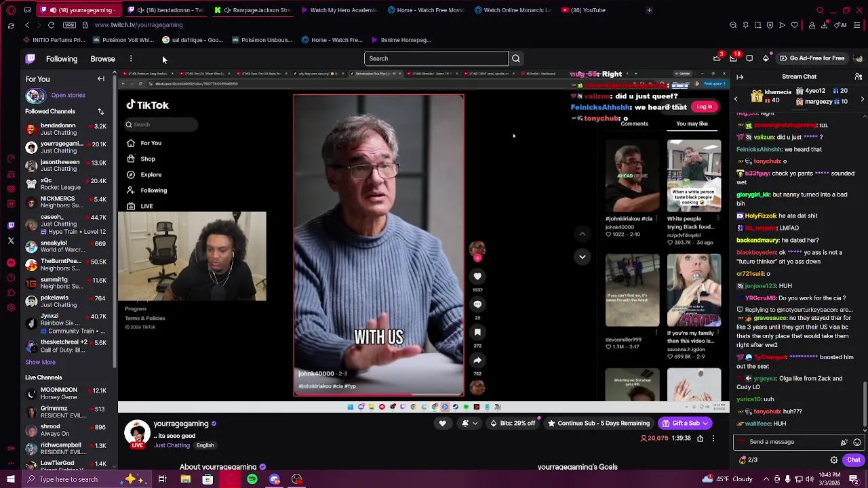Viewport: 868px width, 488px height.
Task: Switch to RampageJackson Kick tab
Action: click(252, 10)
